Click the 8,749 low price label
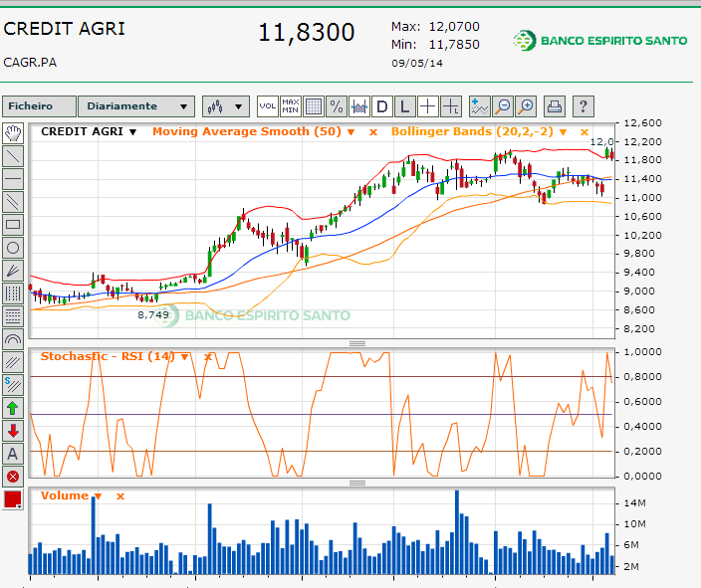This screenshot has width=701, height=588. click(x=153, y=315)
